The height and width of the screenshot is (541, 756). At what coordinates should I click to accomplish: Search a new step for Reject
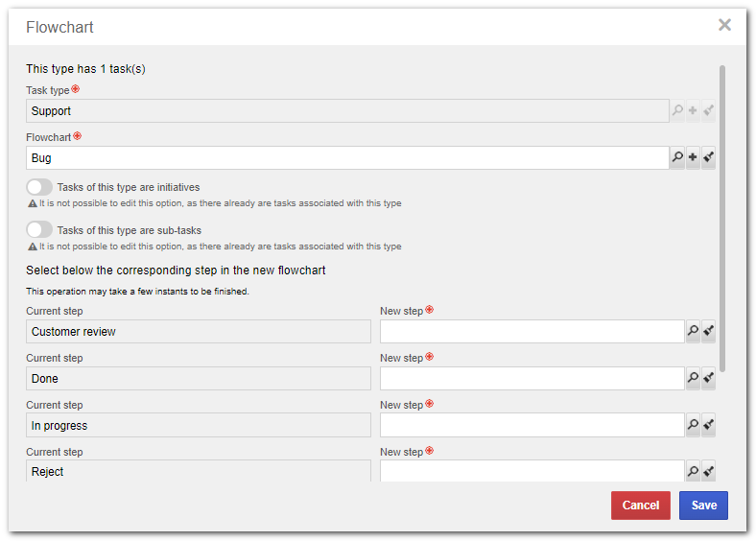[x=693, y=471]
